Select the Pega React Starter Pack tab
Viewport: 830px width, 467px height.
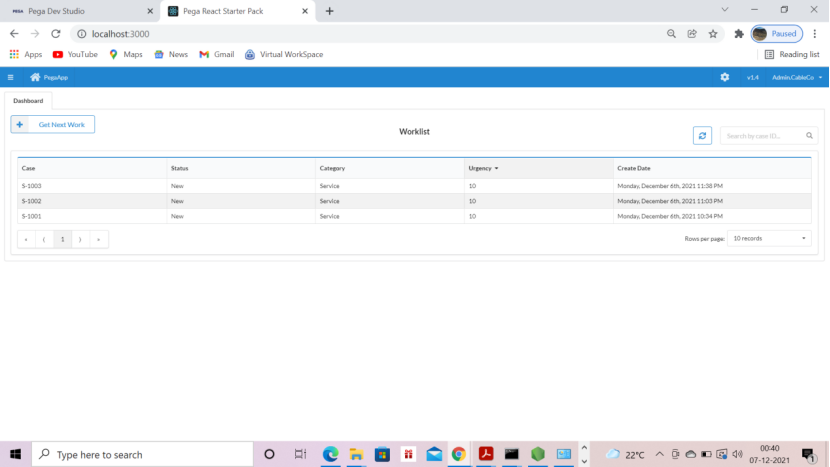click(x=238, y=11)
